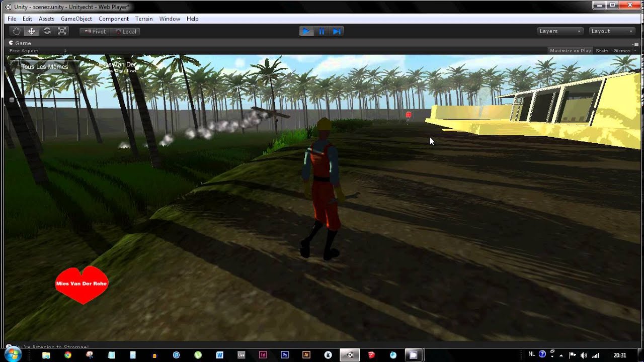The image size is (644, 362).
Task: Pause the running game
Action: [x=321, y=31]
